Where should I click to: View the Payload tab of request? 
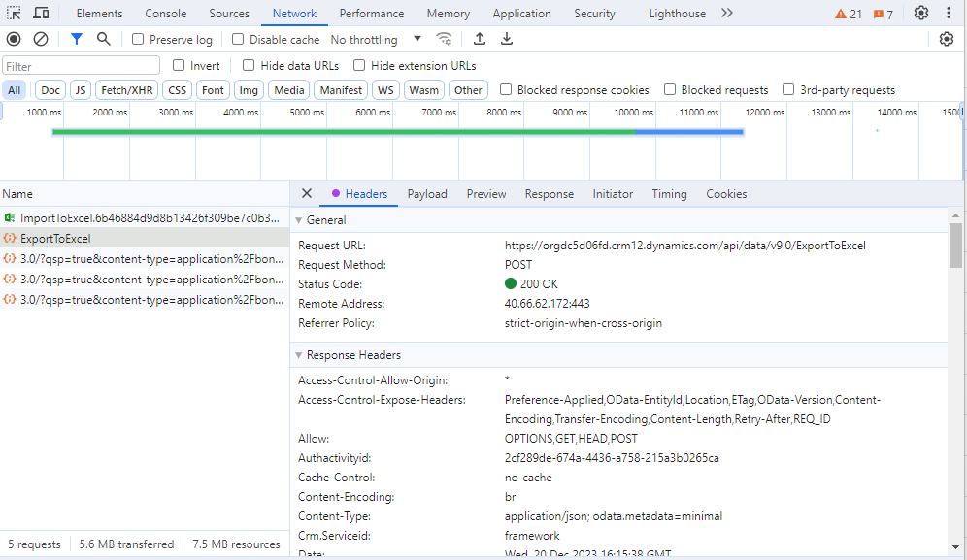pyautogui.click(x=427, y=194)
